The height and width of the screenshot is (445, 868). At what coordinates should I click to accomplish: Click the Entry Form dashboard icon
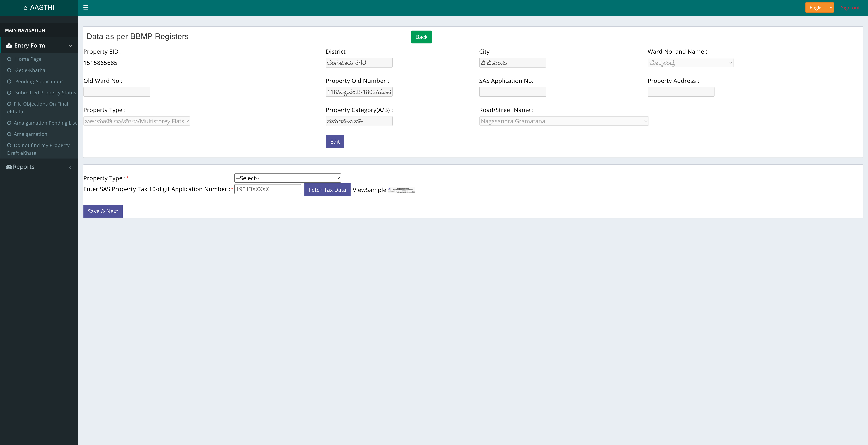(9, 45)
